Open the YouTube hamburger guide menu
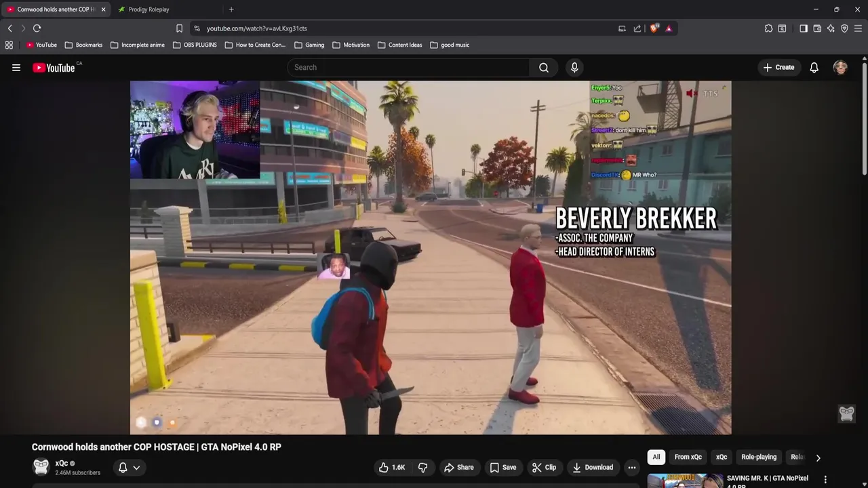Screen dimensions: 868x488 coord(16,67)
